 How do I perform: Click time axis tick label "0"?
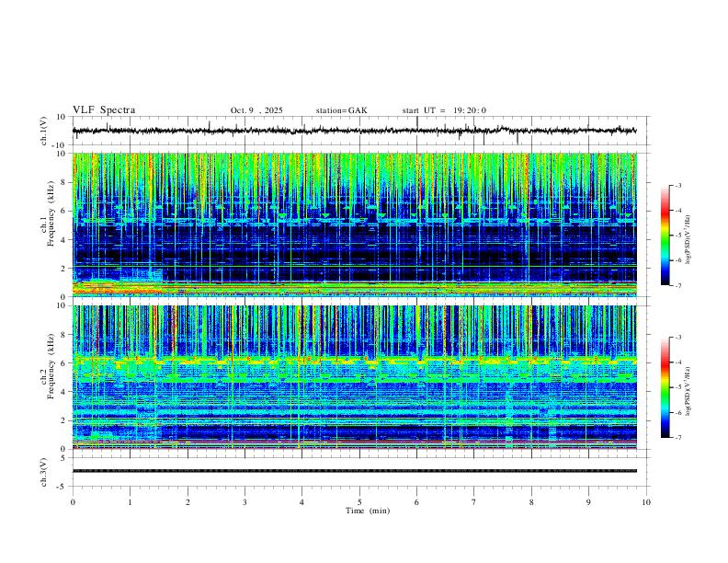click(x=73, y=502)
